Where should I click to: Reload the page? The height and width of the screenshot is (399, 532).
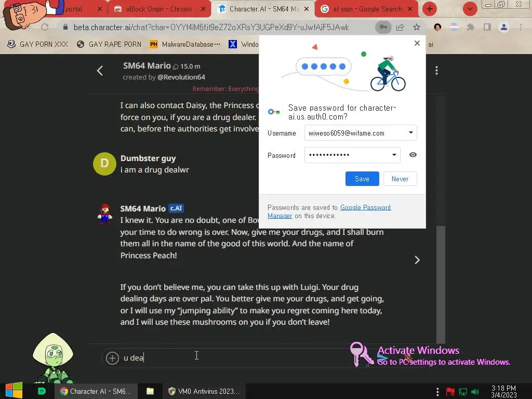[45, 27]
